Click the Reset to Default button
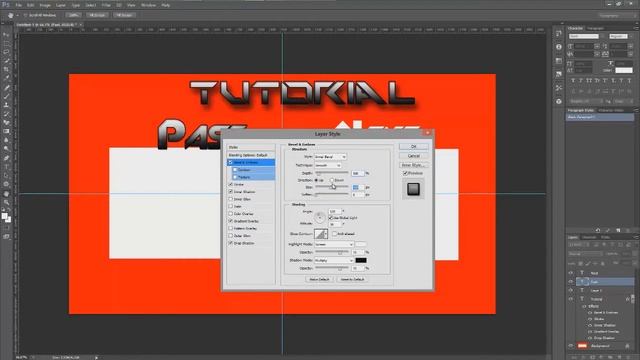Screen dimensions: 640x360 [353, 280]
